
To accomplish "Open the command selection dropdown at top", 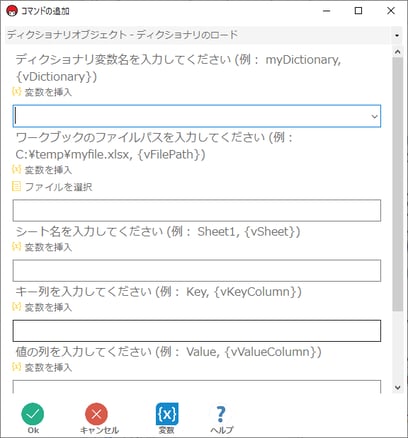I will click(x=397, y=35).
